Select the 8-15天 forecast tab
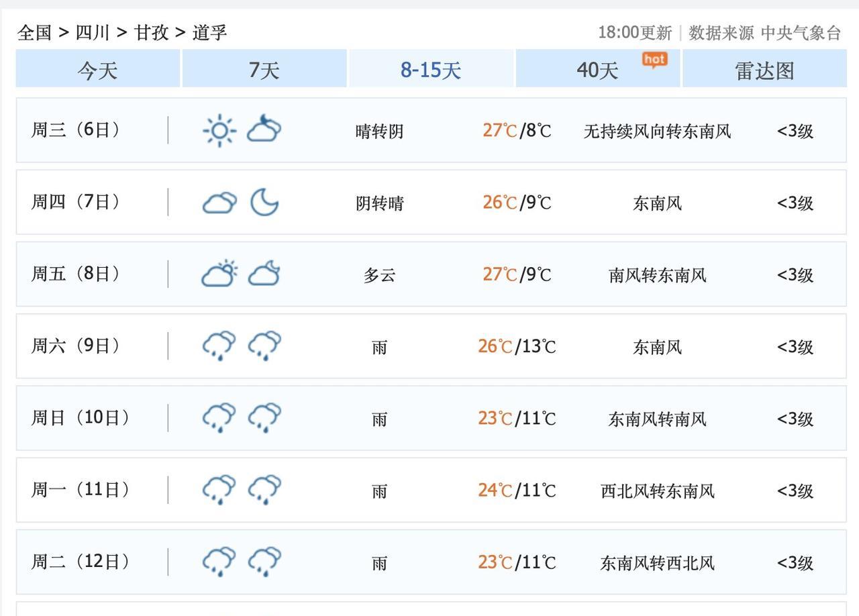The height and width of the screenshot is (616, 859). (431, 69)
